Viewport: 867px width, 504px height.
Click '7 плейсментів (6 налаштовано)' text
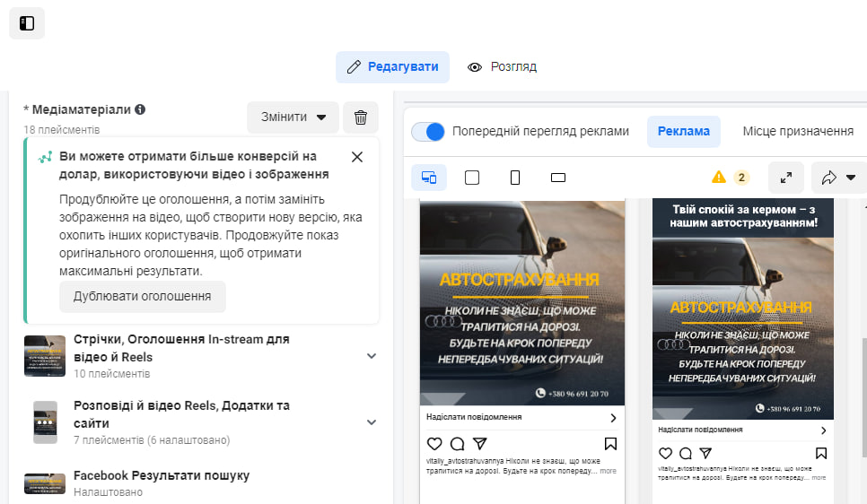tap(152, 440)
